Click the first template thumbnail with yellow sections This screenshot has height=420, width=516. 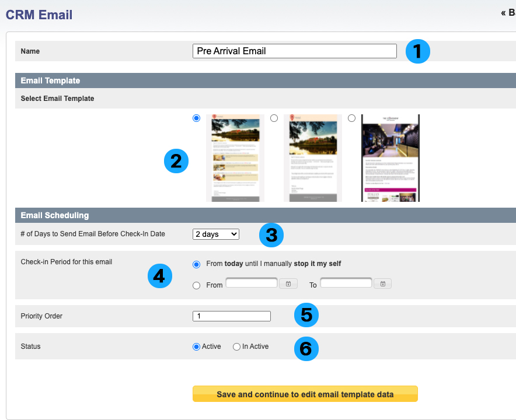(235, 158)
